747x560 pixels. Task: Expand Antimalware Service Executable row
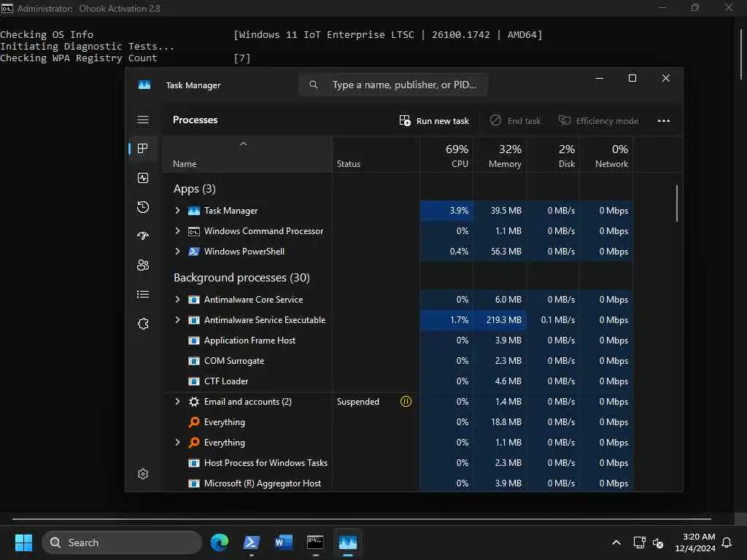click(x=177, y=320)
